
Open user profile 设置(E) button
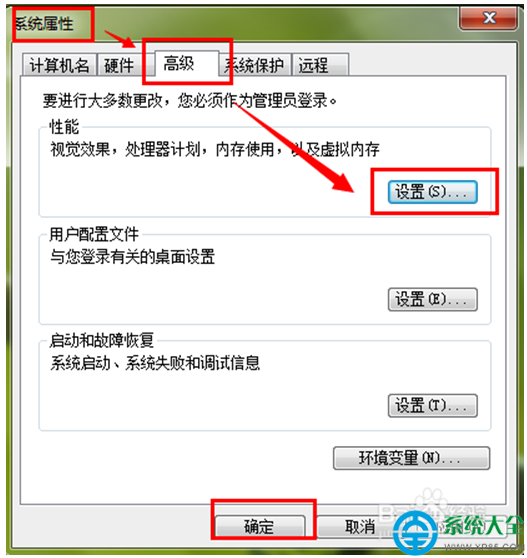[x=432, y=300]
